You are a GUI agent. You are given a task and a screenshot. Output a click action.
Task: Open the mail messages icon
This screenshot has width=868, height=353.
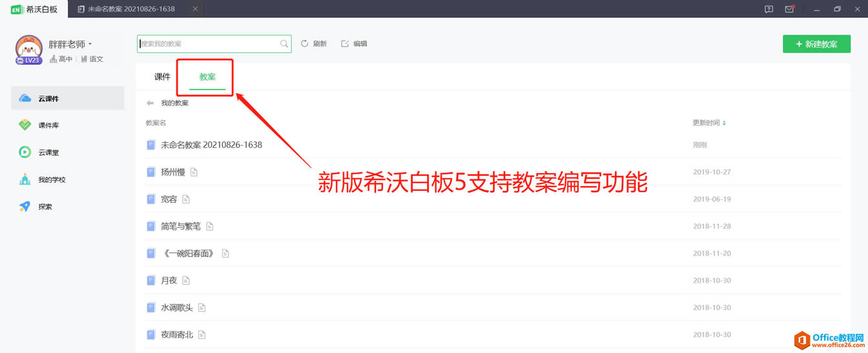789,9
